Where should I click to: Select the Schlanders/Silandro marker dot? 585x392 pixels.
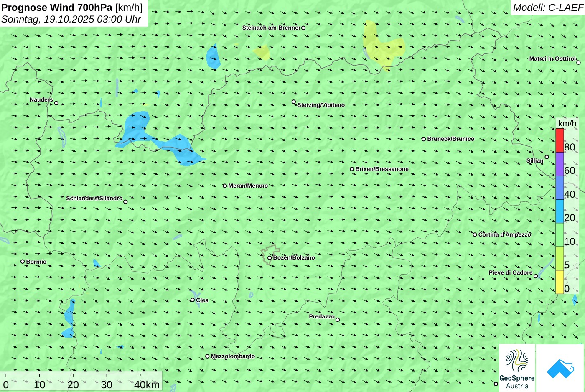click(125, 202)
